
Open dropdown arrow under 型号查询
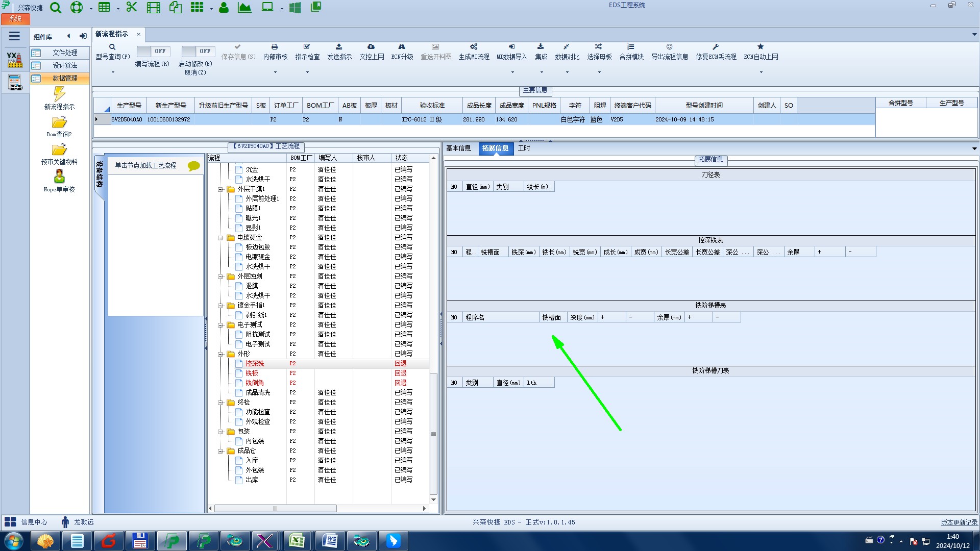pos(113,72)
